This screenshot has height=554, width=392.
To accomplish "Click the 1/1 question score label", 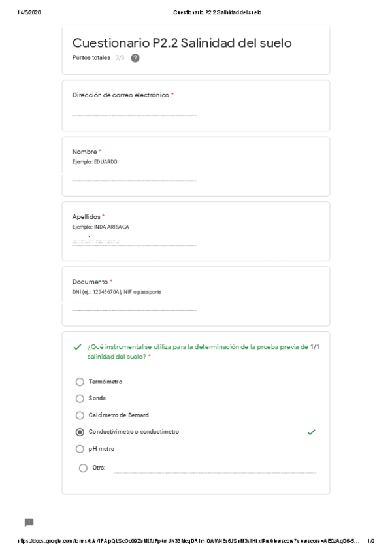I will coord(314,347).
